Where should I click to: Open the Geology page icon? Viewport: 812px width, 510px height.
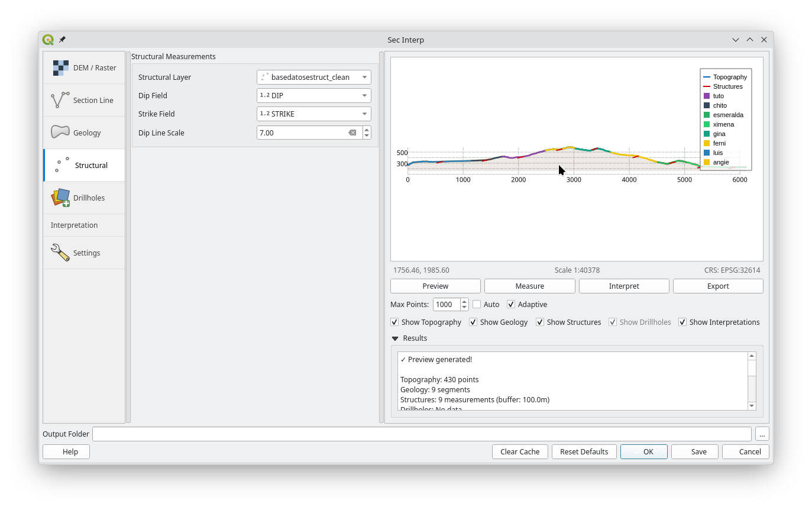click(60, 133)
